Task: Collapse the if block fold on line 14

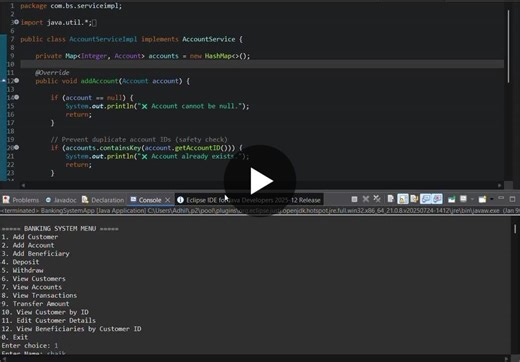Action: (16, 97)
